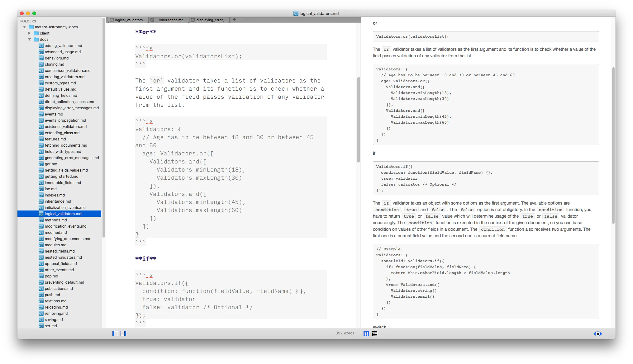Screen dimensions: 633x364
Task: Select the events_propagation.md file
Action: click(x=65, y=121)
